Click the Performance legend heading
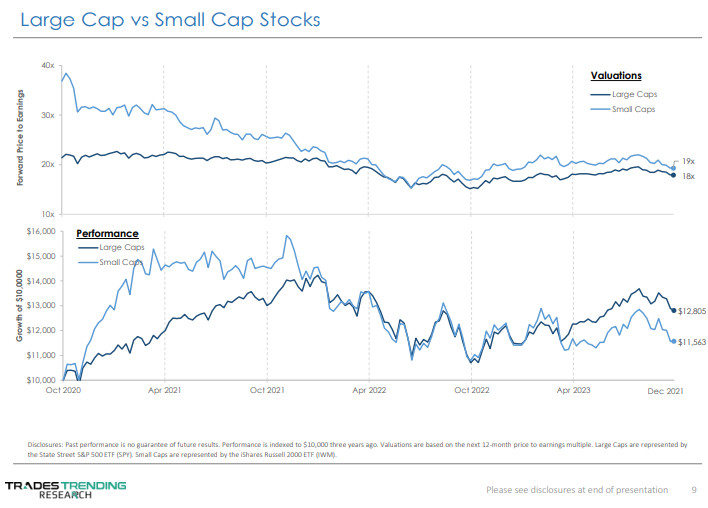This screenshot has height=508, width=708. coord(108,233)
